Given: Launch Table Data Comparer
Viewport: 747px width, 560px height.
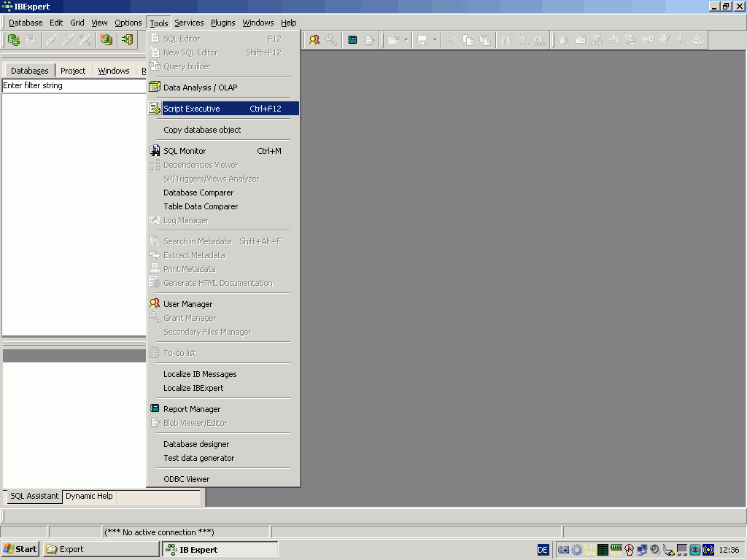Looking at the screenshot, I should 223,206.
